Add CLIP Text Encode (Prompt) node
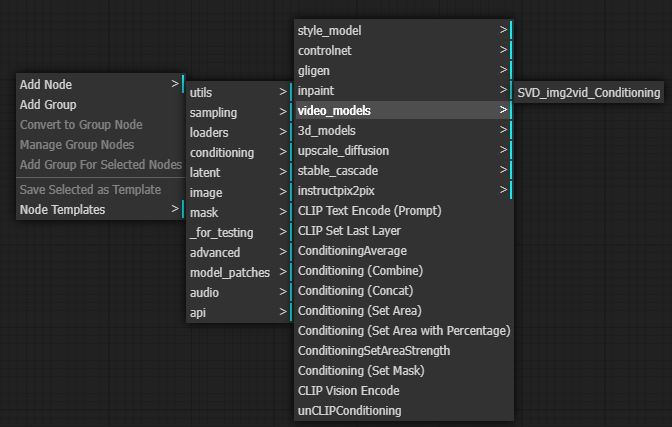Screen dimensions: 672x427 404,210
